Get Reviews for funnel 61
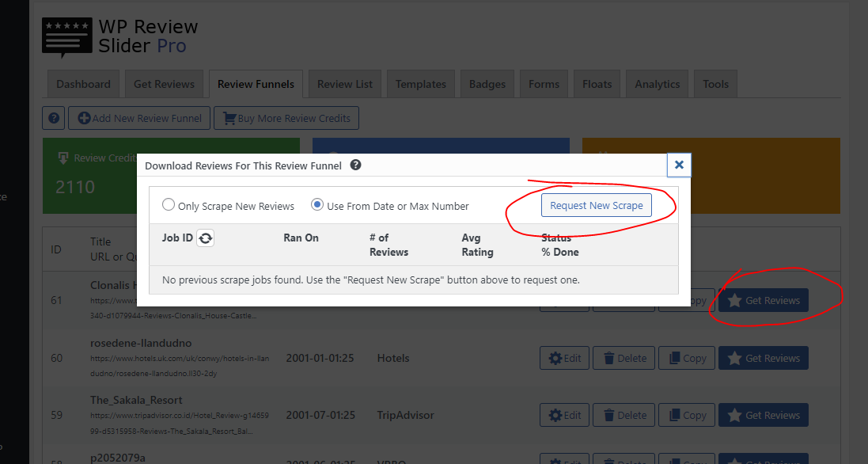 click(x=764, y=300)
